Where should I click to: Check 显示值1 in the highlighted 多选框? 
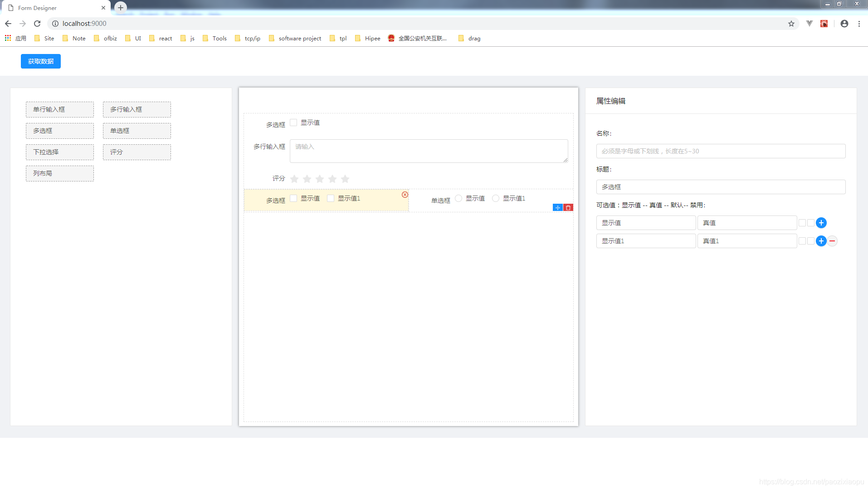coord(331,198)
